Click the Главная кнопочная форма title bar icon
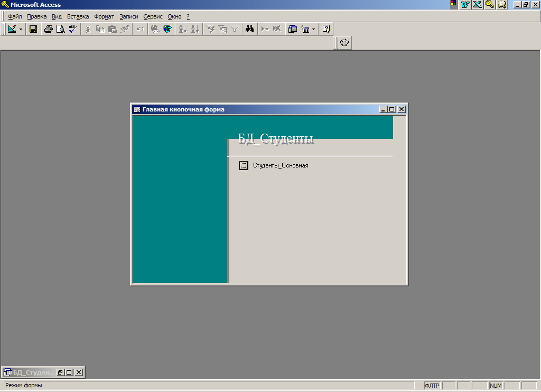 [x=137, y=109]
